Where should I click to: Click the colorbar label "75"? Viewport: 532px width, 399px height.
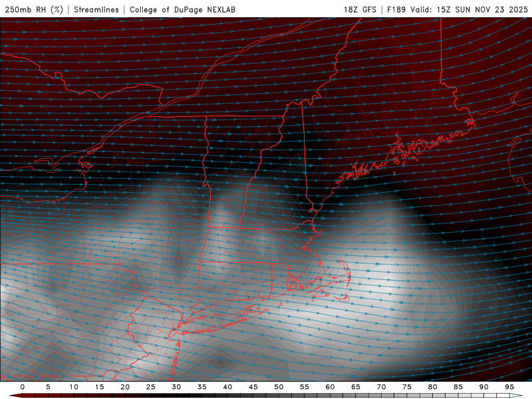[407, 387]
